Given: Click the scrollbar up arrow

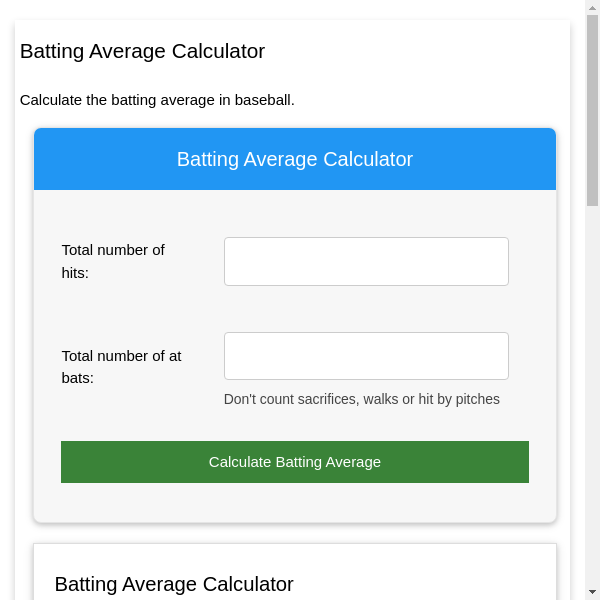Looking at the screenshot, I should click(592, 7).
